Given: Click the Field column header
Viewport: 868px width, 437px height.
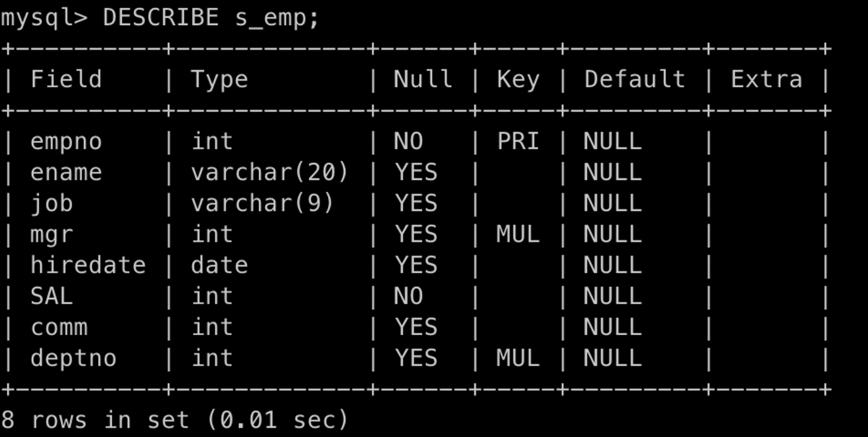Looking at the screenshot, I should click(66, 79).
